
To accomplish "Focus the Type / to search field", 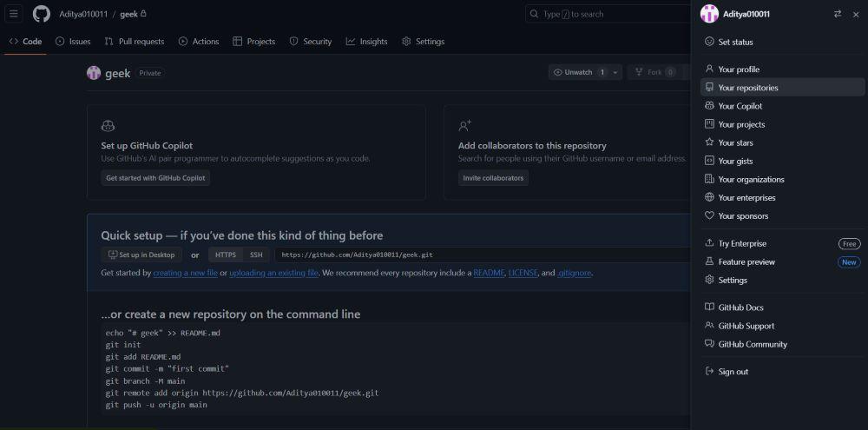I will tap(606, 14).
